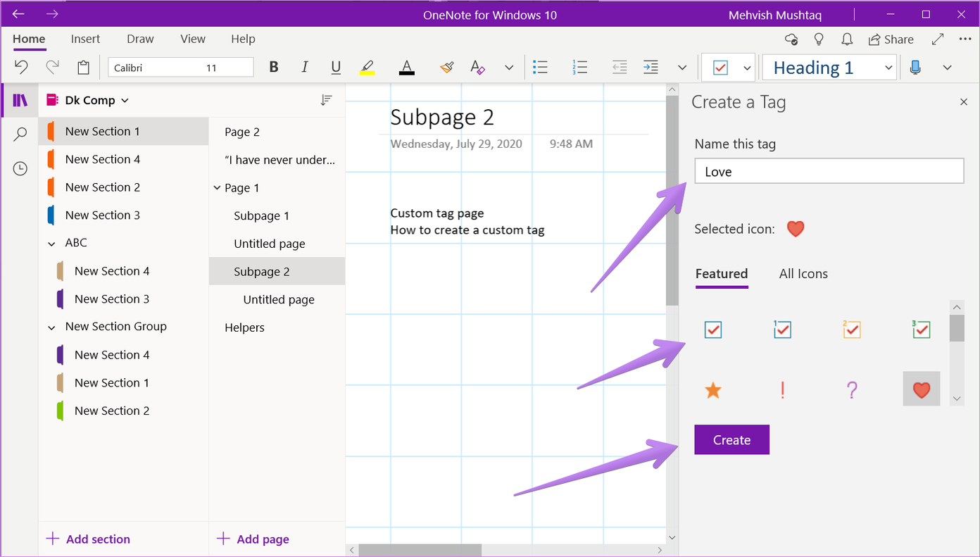Switch to the Draw ribbon tab
The height and width of the screenshot is (557, 980).
139,39
